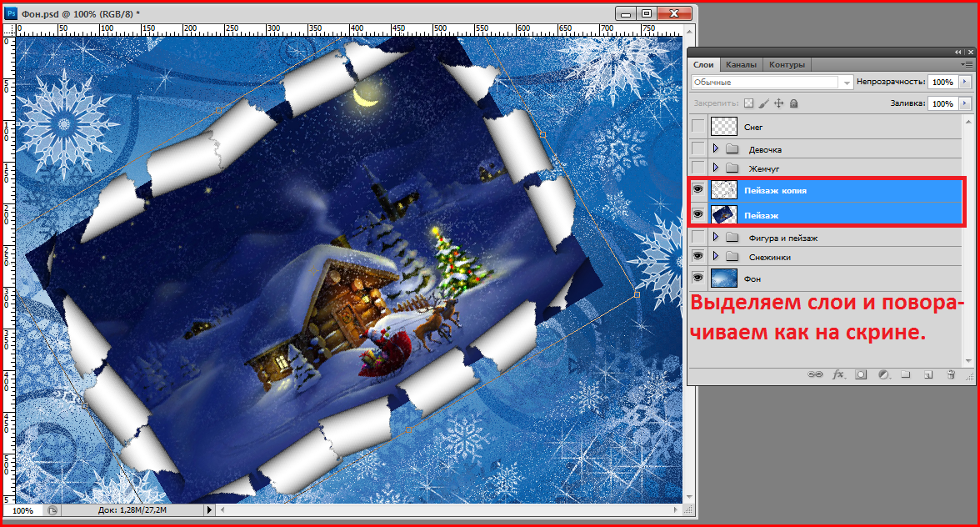Add a layer mask
This screenshot has width=980, height=527.
(x=861, y=374)
